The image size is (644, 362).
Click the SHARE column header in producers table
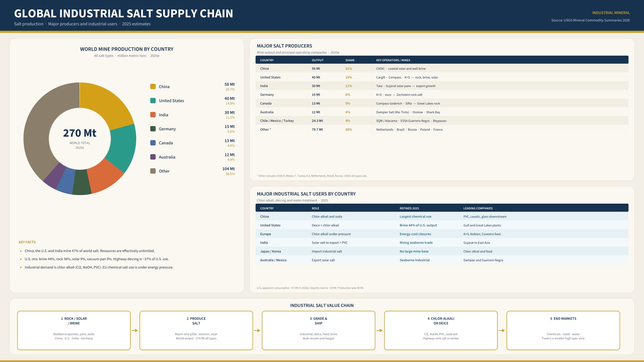pos(350,60)
